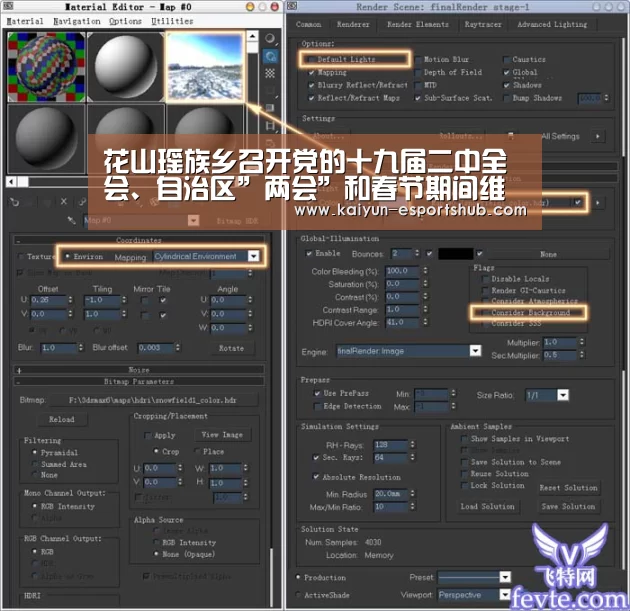Collapse the Bitmap Parameters rollout
Viewport: 630px width, 611px height.
pyautogui.click(x=139, y=381)
